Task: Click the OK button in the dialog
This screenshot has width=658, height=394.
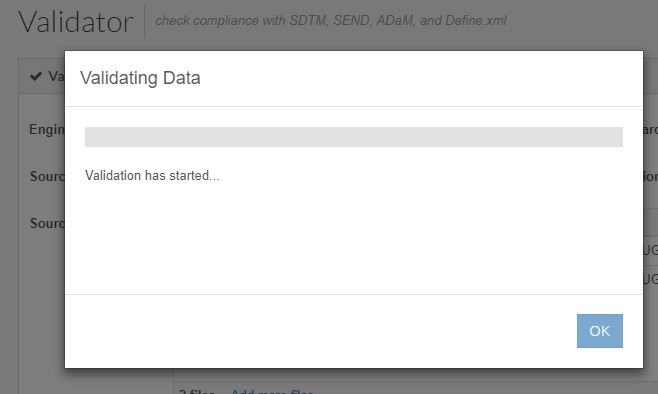Action: click(x=599, y=331)
